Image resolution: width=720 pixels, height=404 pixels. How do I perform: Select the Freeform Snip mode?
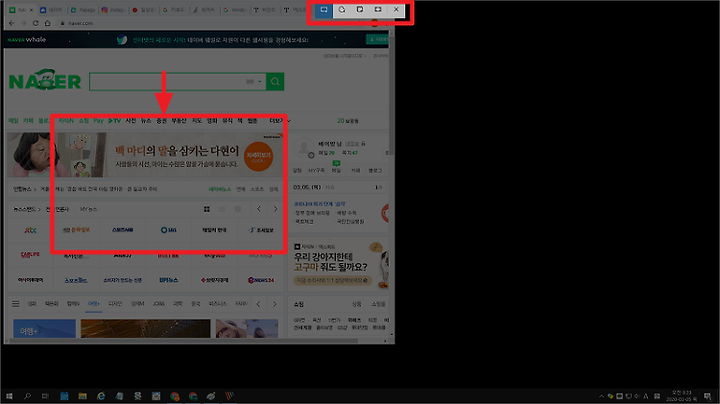pos(342,10)
